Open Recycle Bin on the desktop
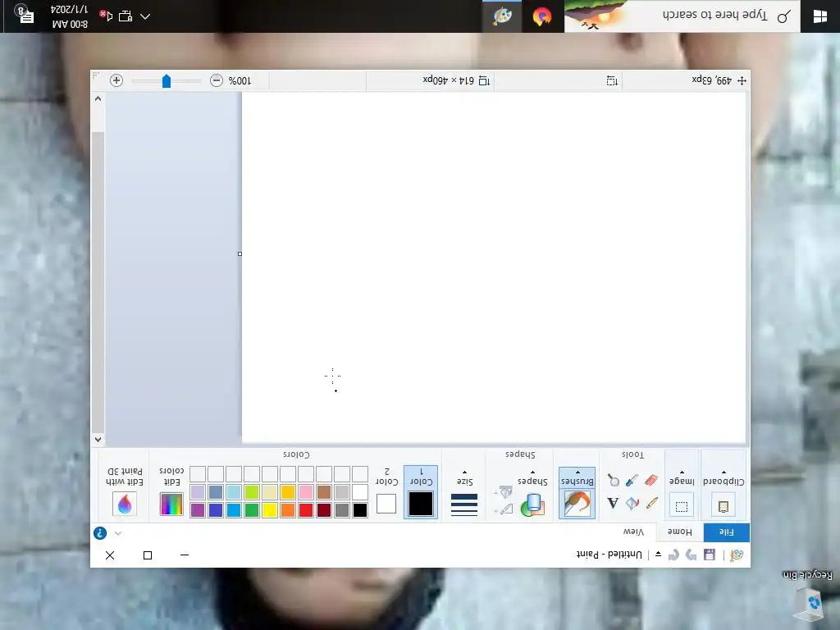840x630 pixels. click(808, 597)
